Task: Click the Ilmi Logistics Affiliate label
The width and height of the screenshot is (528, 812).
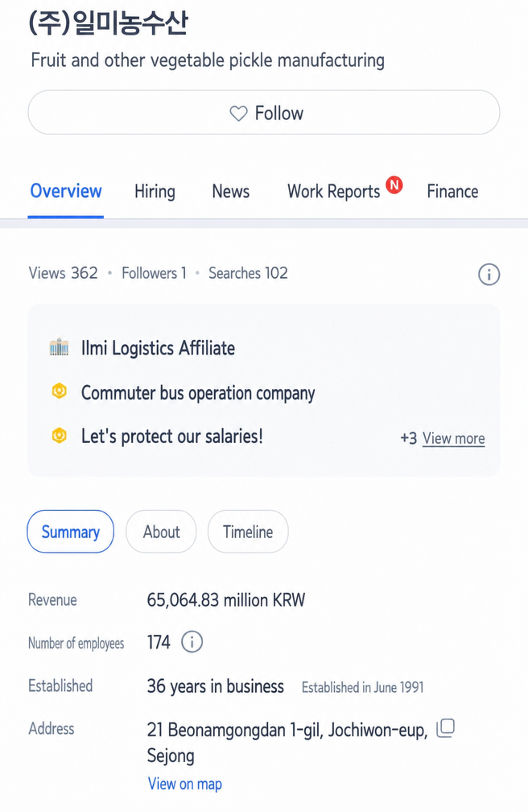Action: 158,348
